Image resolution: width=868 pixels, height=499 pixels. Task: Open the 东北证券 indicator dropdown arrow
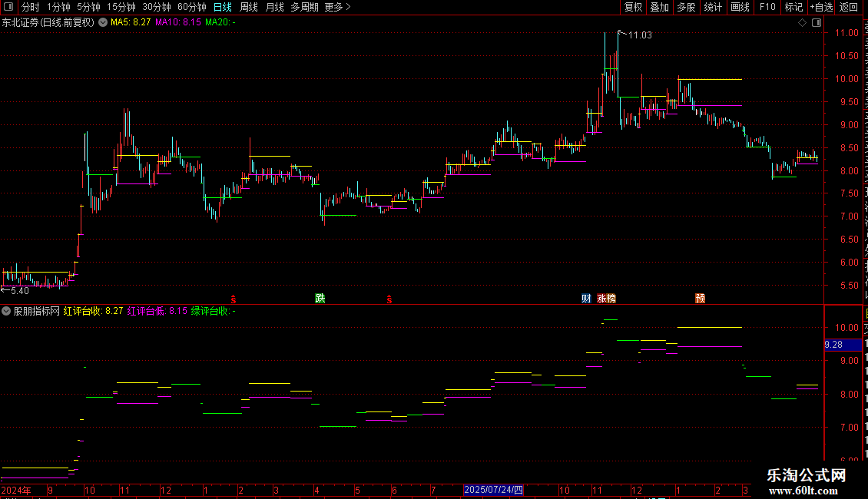pos(103,23)
